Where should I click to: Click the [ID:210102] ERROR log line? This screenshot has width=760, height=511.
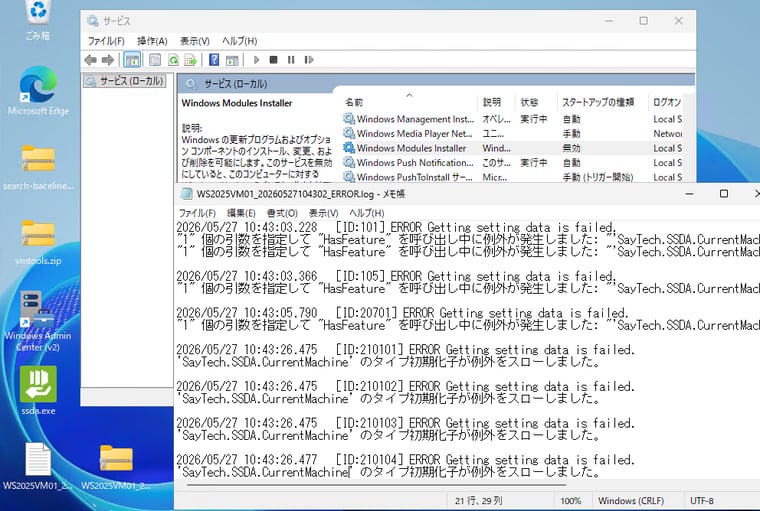pyautogui.click(x=405, y=387)
